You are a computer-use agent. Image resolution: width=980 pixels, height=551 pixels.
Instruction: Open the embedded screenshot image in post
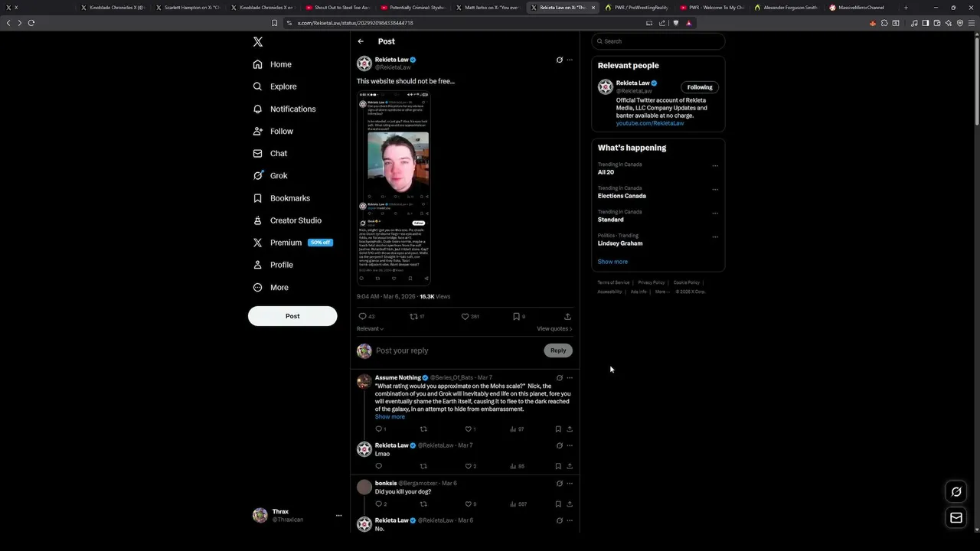coord(394,188)
